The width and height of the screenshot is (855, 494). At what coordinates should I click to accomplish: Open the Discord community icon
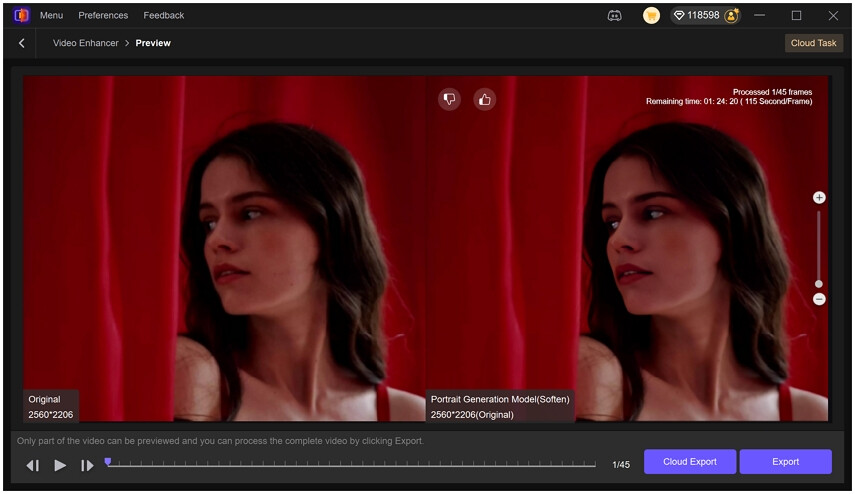[615, 15]
